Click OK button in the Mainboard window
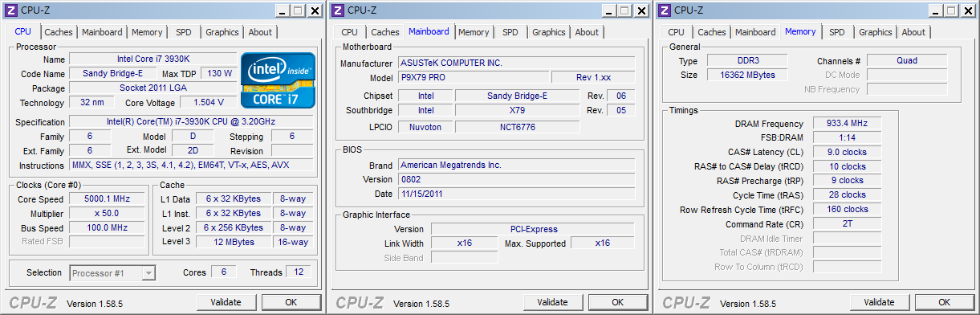 [618, 302]
